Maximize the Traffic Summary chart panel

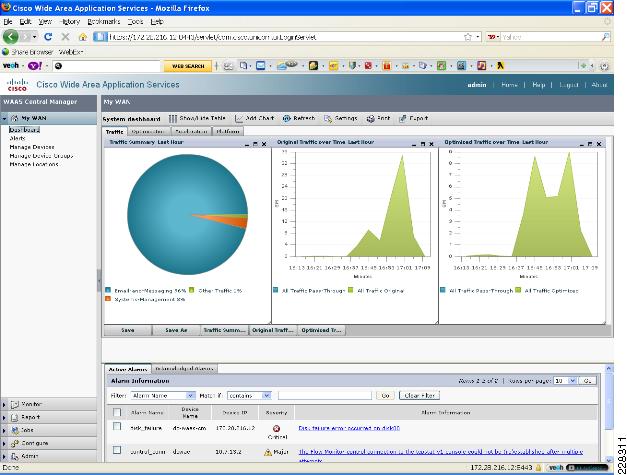[x=256, y=144]
